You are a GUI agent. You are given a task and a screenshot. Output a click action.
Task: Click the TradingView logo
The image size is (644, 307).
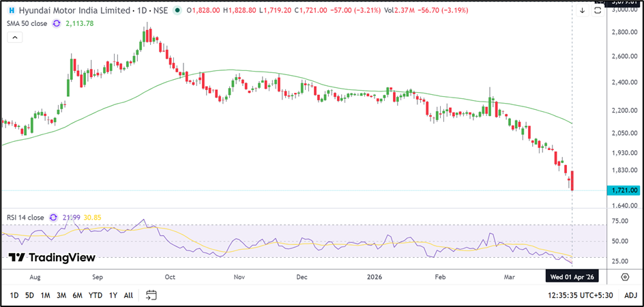52,258
